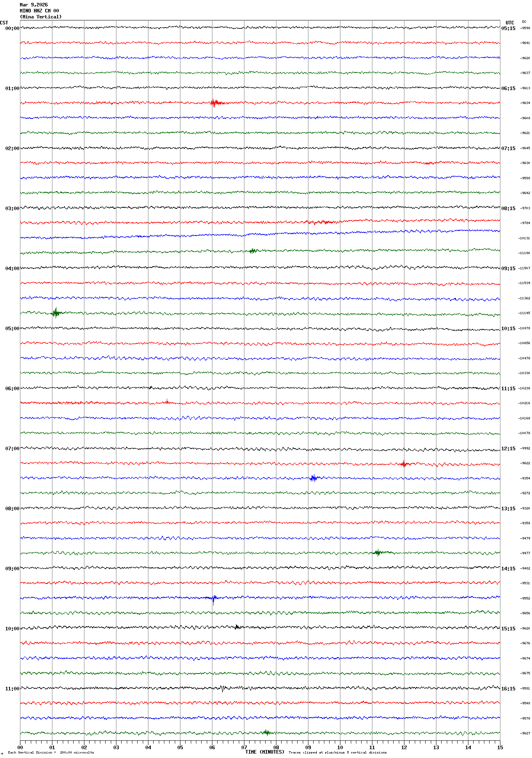Click the black spike on the 11:00 trace
The image size is (532, 758).
[x=222, y=688]
